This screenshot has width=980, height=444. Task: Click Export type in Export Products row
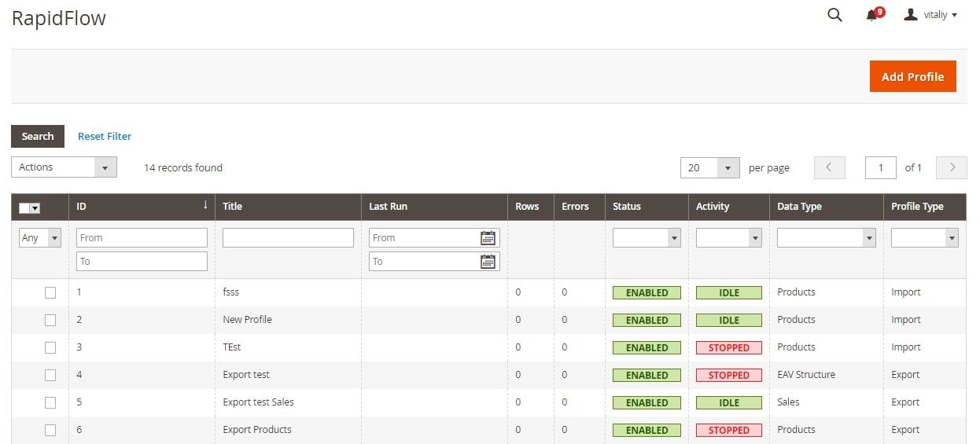coord(905,429)
